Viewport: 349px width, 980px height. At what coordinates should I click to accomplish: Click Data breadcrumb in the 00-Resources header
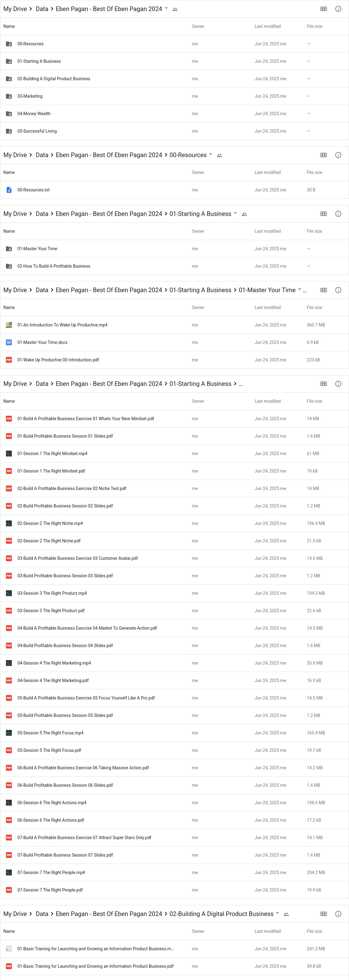click(42, 155)
